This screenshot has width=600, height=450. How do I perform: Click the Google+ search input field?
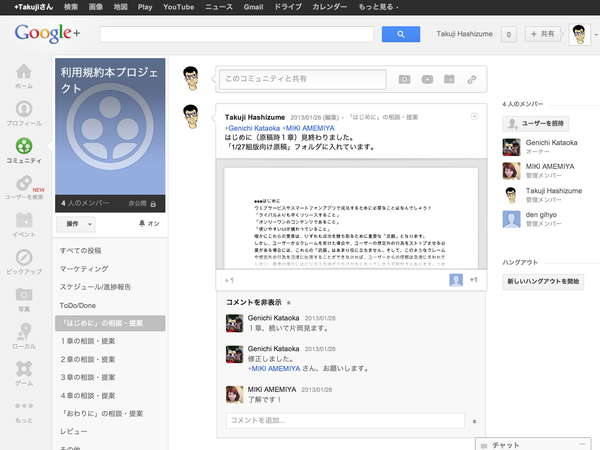pos(236,34)
